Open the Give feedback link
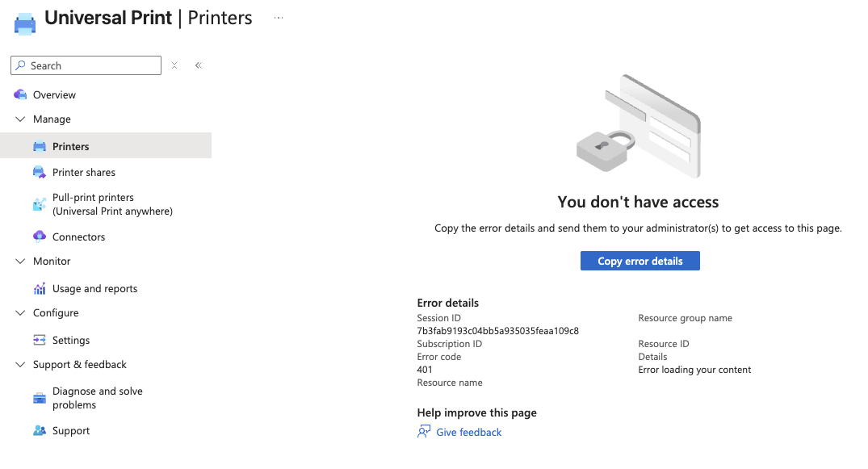Viewport: 868px width, 469px height. (468, 433)
